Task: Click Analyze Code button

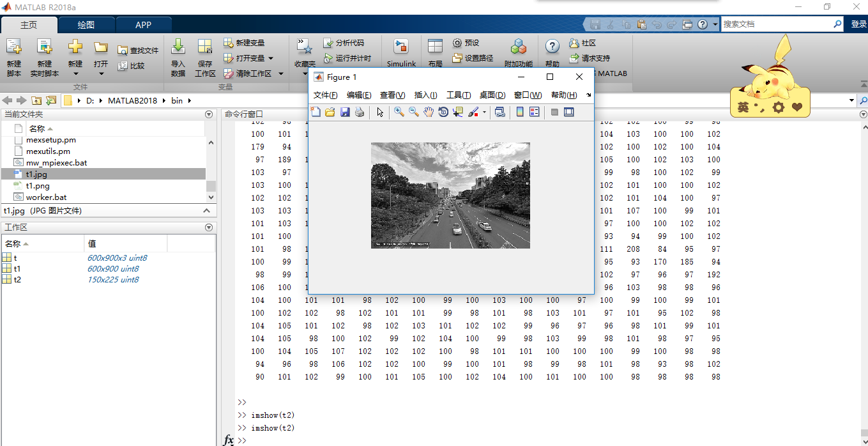Action: (344, 43)
